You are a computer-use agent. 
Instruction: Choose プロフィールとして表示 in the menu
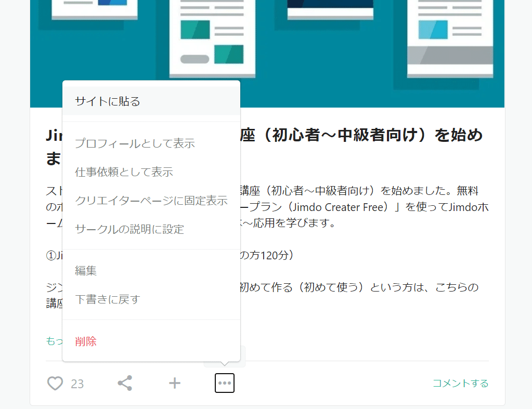[x=151, y=143]
